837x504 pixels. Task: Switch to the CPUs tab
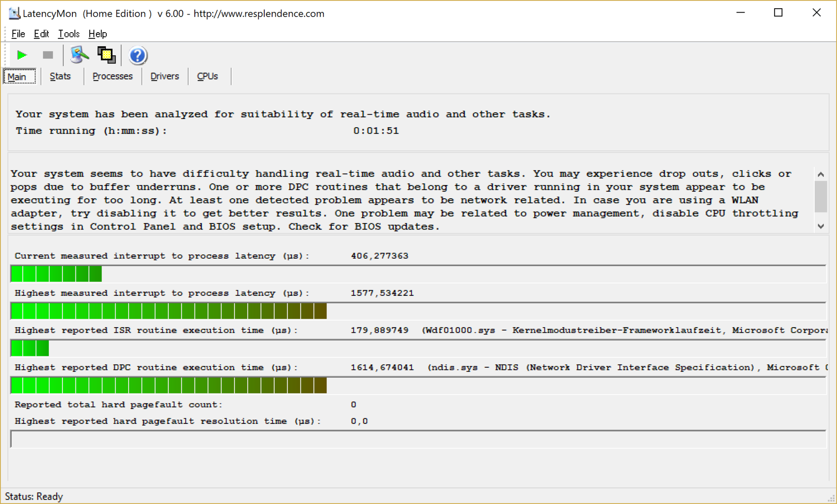(x=208, y=76)
